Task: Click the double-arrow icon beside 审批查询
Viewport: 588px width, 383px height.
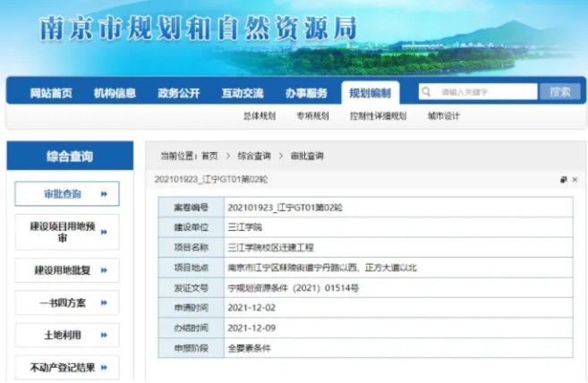Action: (x=104, y=193)
